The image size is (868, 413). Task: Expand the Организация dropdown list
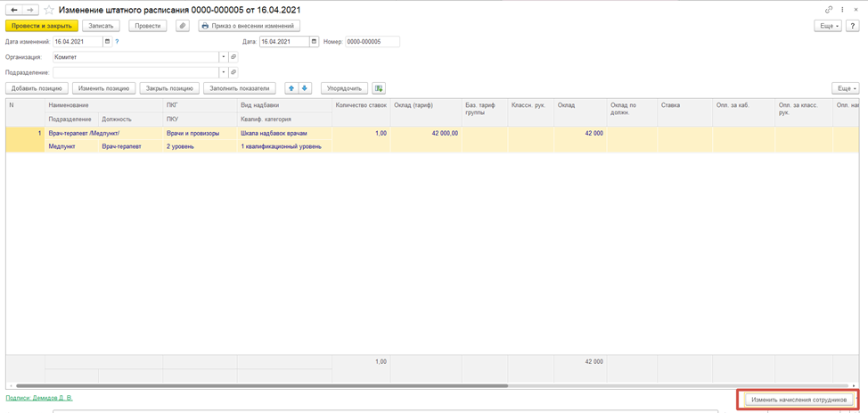[225, 56]
